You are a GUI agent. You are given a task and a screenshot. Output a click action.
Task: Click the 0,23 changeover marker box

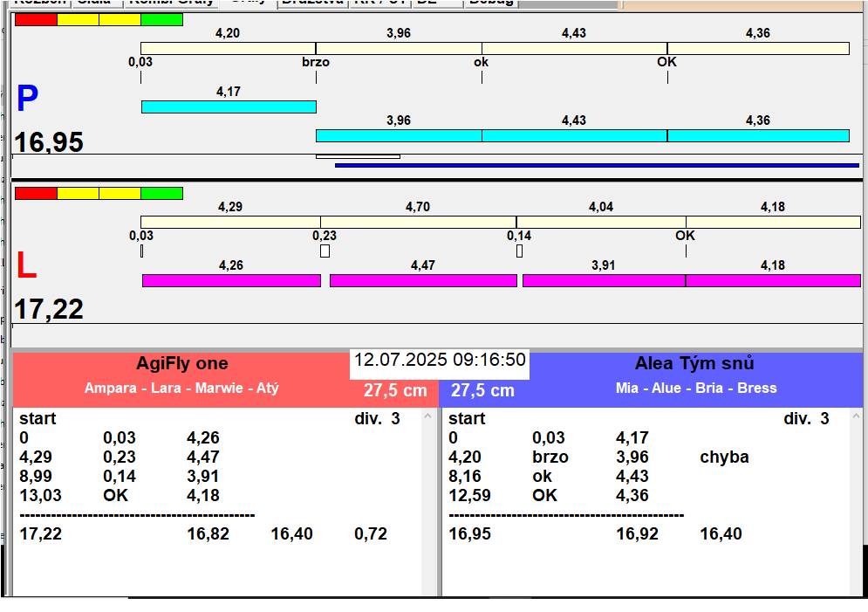(x=325, y=251)
